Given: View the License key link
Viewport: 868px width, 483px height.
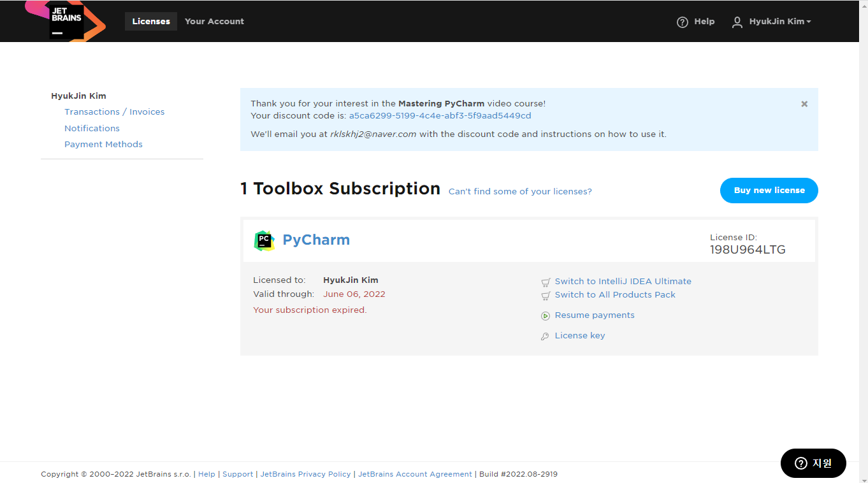Looking at the screenshot, I should (x=580, y=336).
